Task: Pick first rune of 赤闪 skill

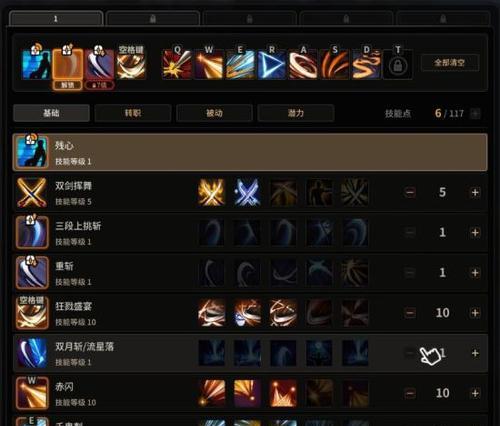Action: (212, 393)
